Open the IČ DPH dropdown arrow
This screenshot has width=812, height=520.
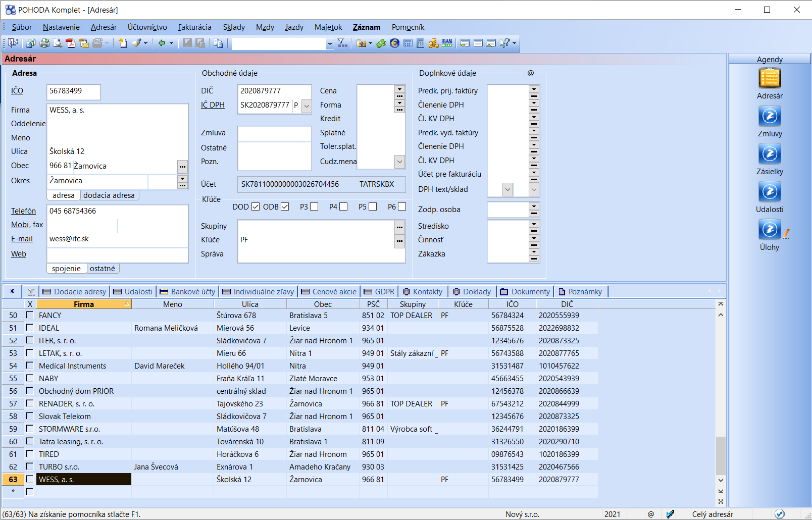(307, 106)
